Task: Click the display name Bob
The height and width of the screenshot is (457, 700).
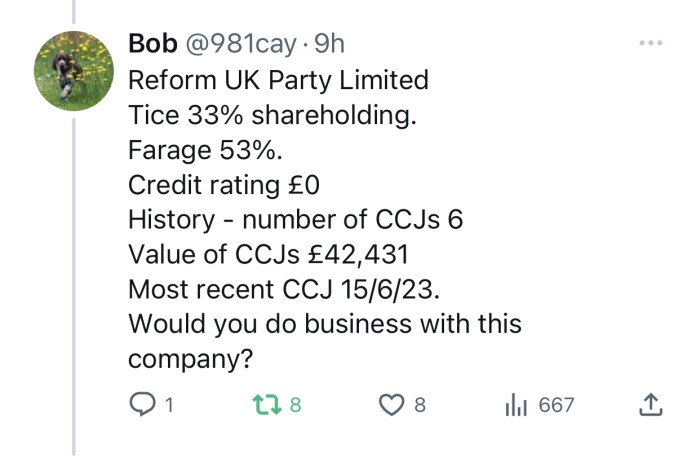Action: point(153,44)
